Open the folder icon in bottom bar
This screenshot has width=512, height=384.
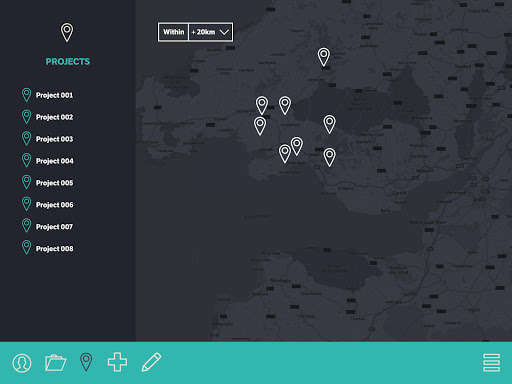coord(56,363)
